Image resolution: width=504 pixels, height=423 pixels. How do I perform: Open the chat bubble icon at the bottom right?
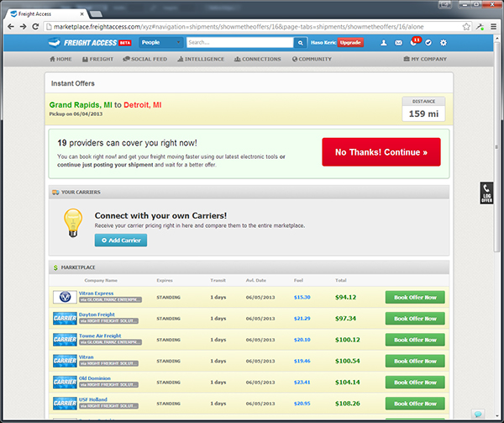(x=478, y=414)
